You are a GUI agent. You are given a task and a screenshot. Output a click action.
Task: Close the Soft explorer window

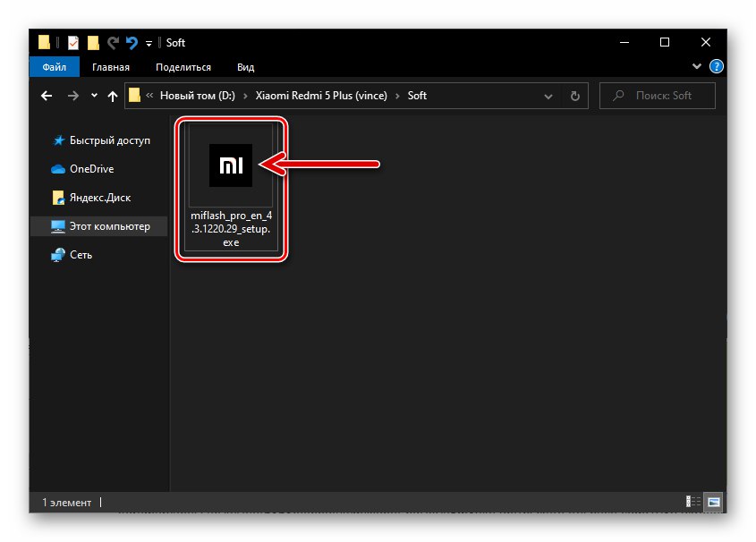point(706,42)
